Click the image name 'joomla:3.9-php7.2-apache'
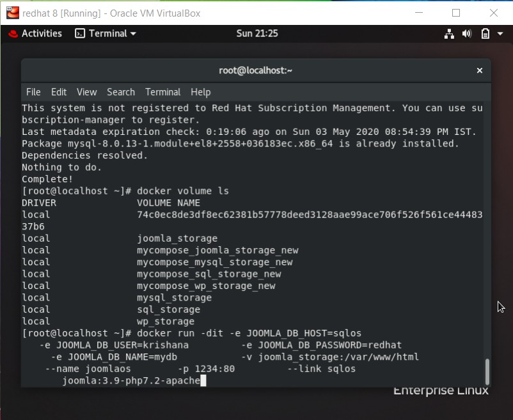This screenshot has height=420, width=513. click(131, 381)
